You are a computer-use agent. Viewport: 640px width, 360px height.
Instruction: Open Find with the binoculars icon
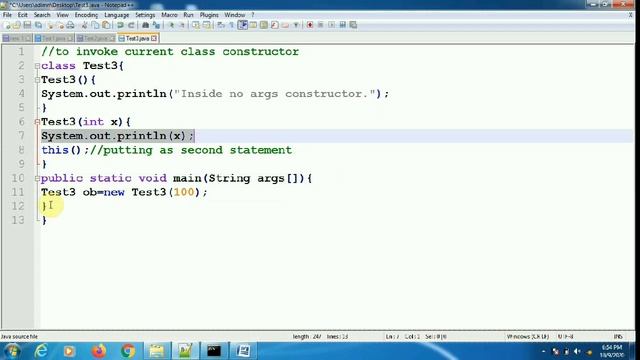(145, 25)
